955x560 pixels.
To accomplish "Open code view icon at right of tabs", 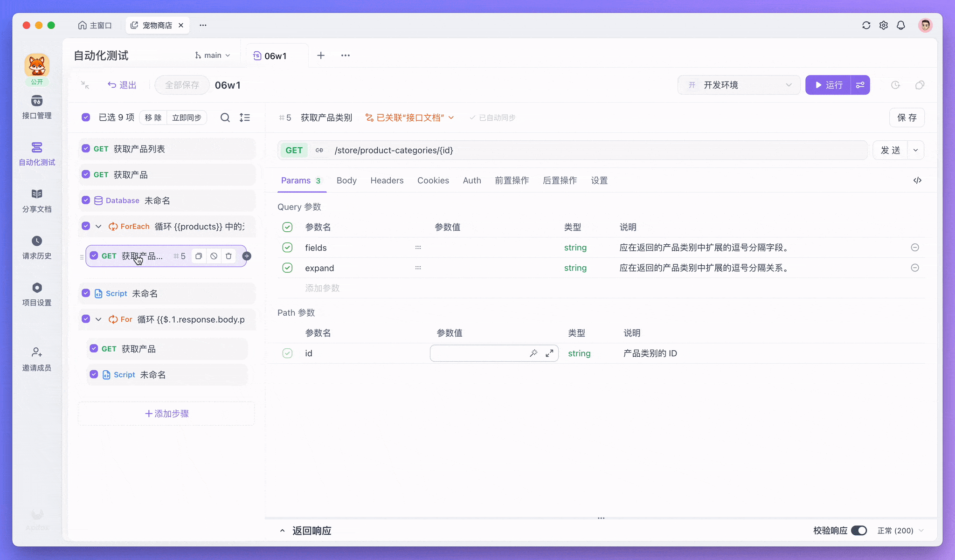I will pos(917,180).
